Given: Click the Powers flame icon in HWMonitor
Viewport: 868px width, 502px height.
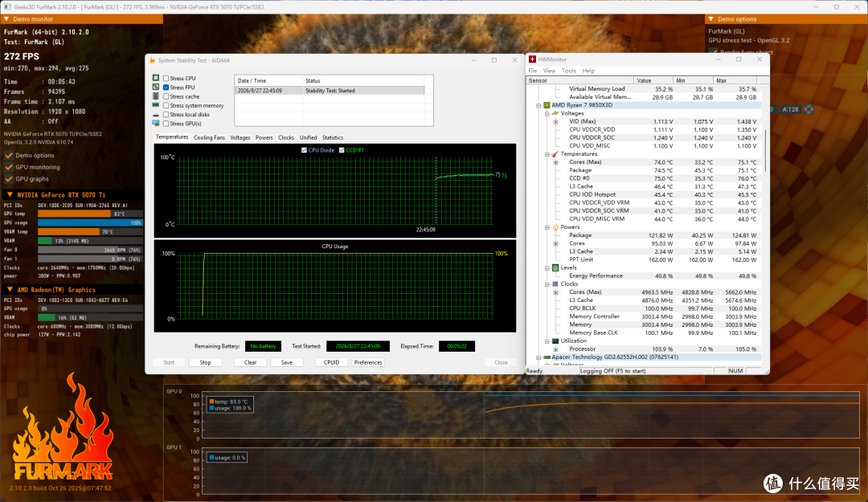Looking at the screenshot, I should click(555, 227).
